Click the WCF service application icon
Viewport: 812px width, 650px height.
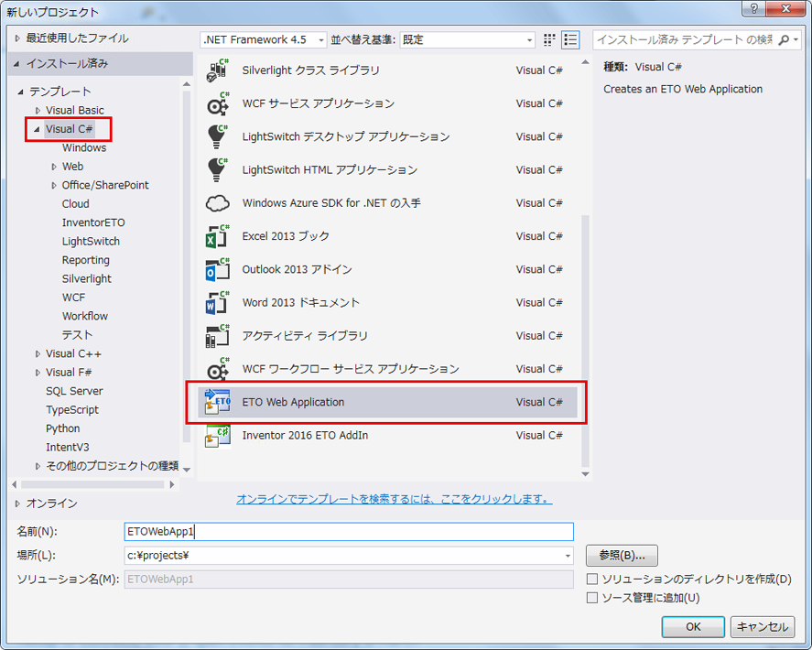(x=218, y=103)
